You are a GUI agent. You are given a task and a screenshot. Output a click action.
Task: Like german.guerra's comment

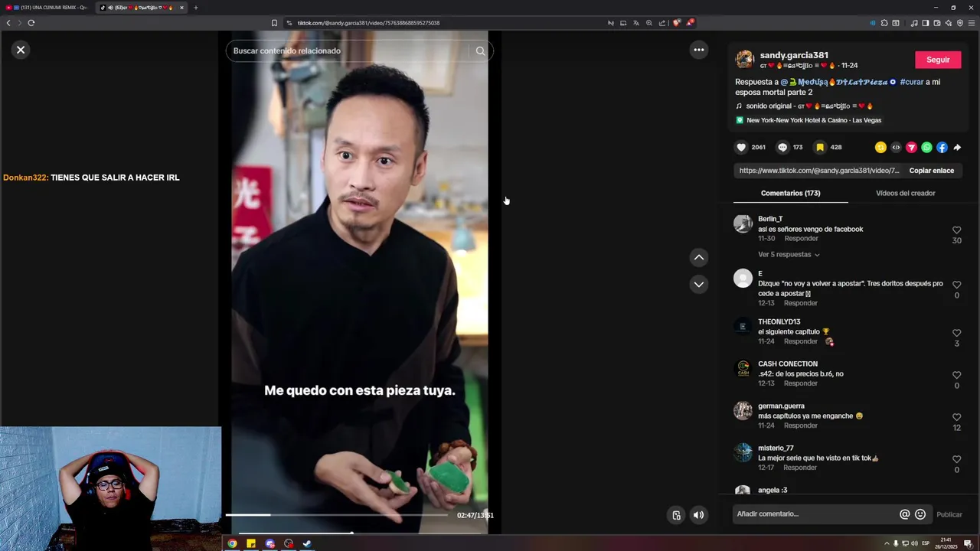click(x=956, y=417)
